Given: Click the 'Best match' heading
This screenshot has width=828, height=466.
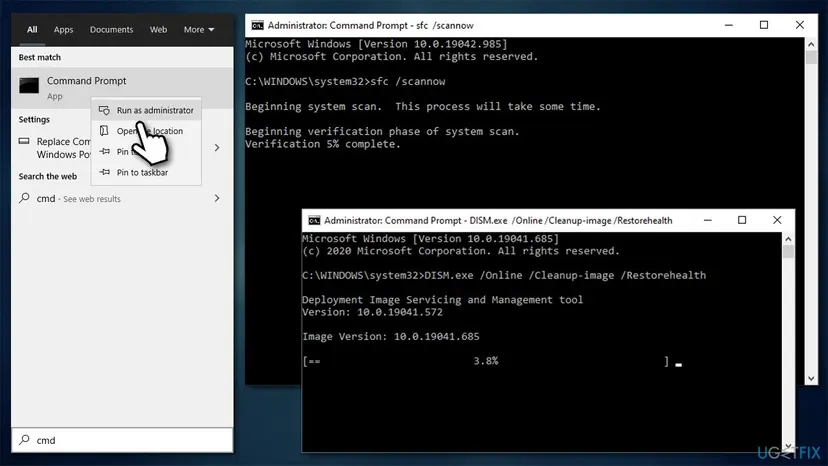Looking at the screenshot, I should (40, 57).
